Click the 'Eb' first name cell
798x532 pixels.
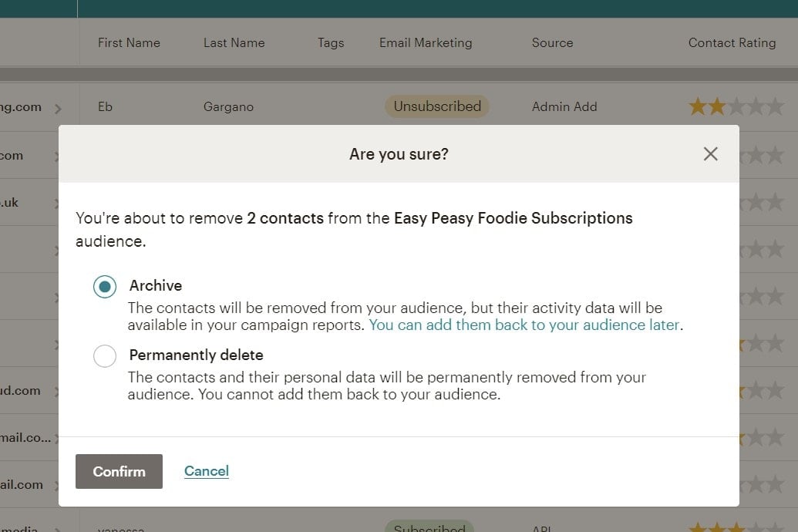click(105, 107)
